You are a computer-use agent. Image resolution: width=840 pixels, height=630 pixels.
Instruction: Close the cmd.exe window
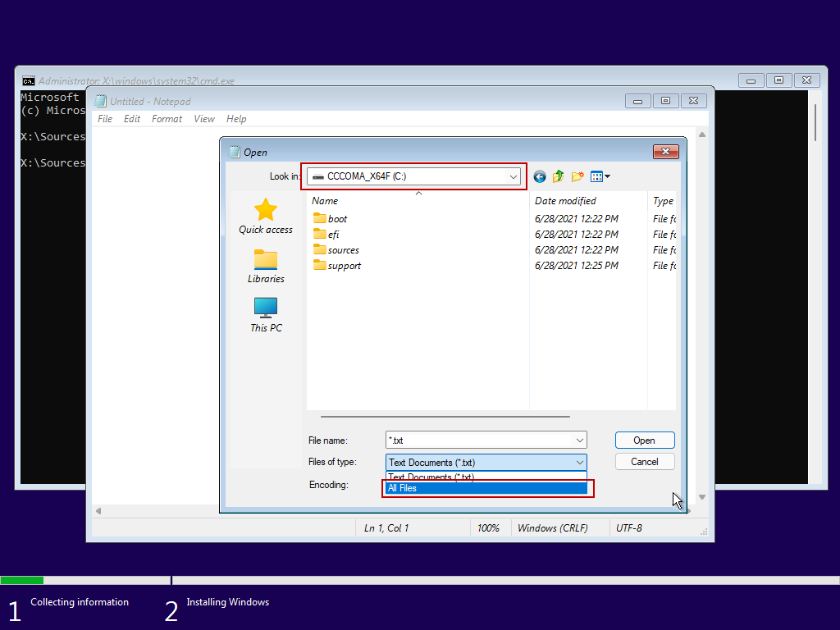[807, 80]
